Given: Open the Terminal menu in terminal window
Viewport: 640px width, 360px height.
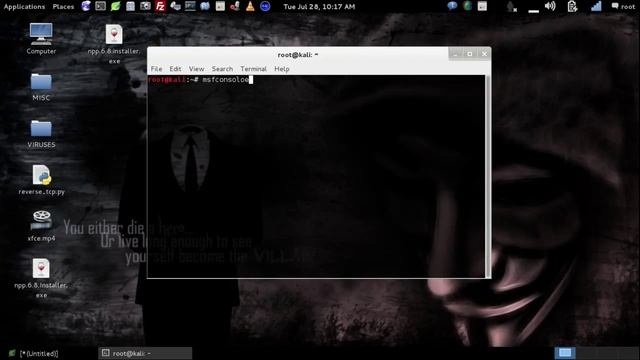Looking at the screenshot, I should click(253, 69).
